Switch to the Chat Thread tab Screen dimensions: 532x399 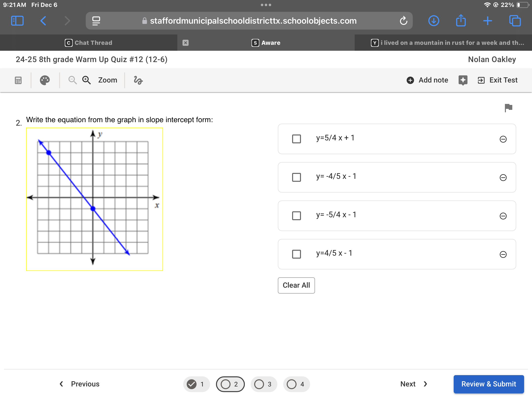point(89,43)
